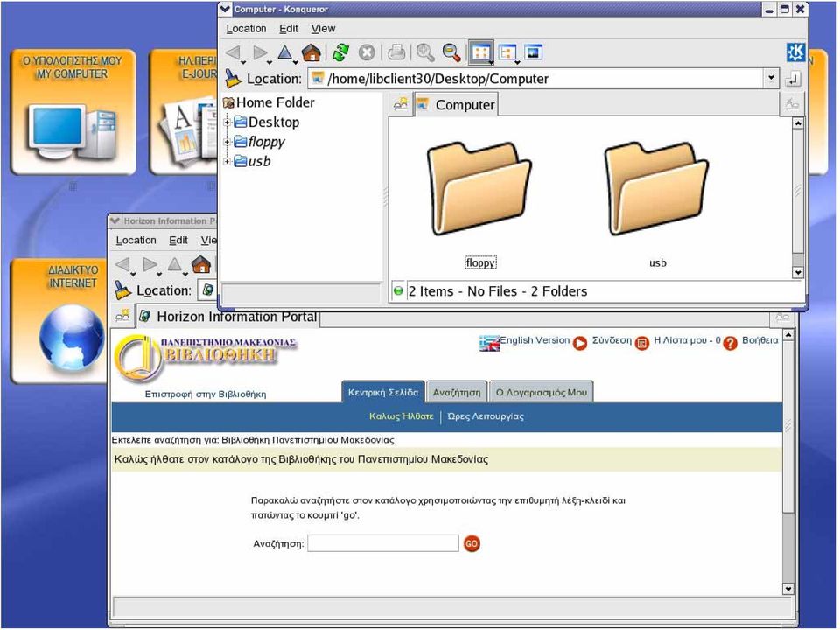Select Κεντρική Σελίδα tab

383,392
